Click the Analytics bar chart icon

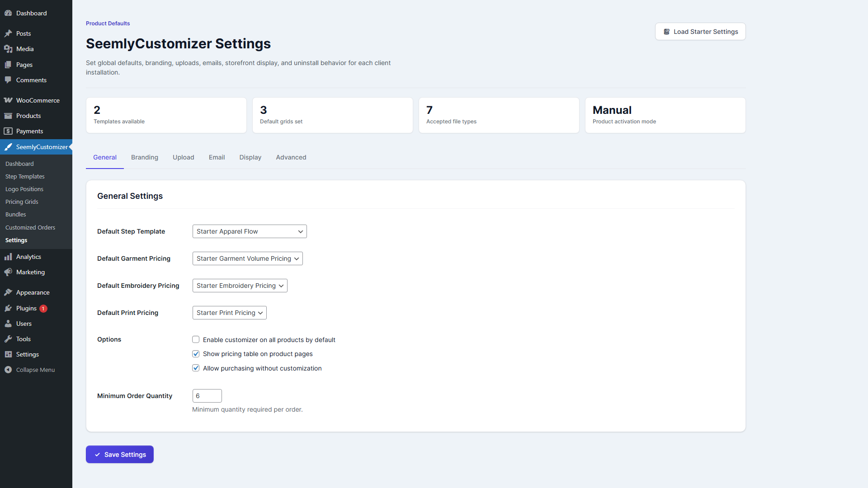8,257
